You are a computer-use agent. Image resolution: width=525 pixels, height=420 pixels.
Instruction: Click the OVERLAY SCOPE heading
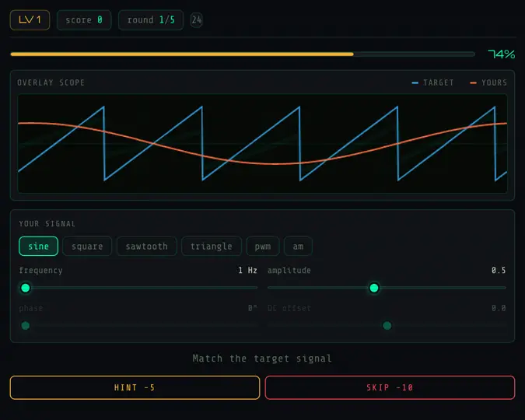(51, 82)
